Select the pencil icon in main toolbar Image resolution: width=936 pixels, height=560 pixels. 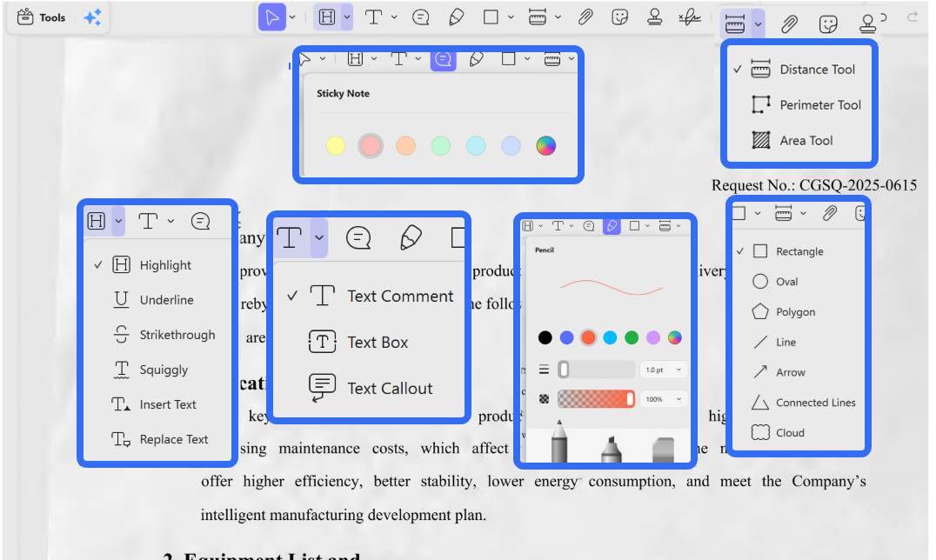pos(457,17)
